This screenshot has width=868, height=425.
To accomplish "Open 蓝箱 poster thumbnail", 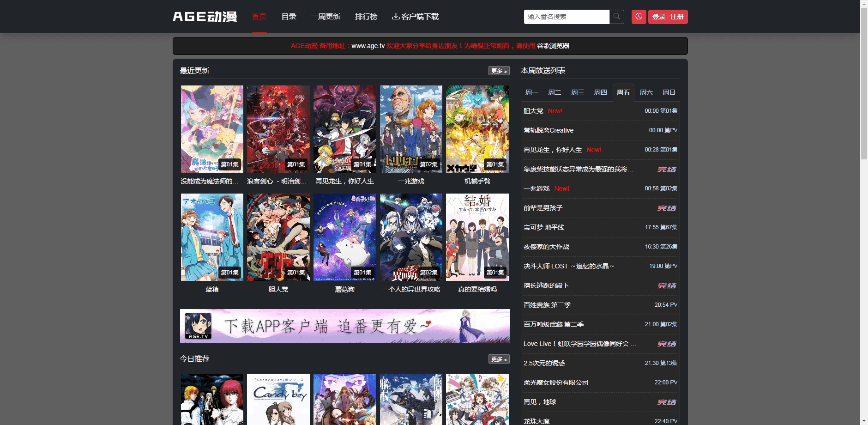I will click(212, 237).
